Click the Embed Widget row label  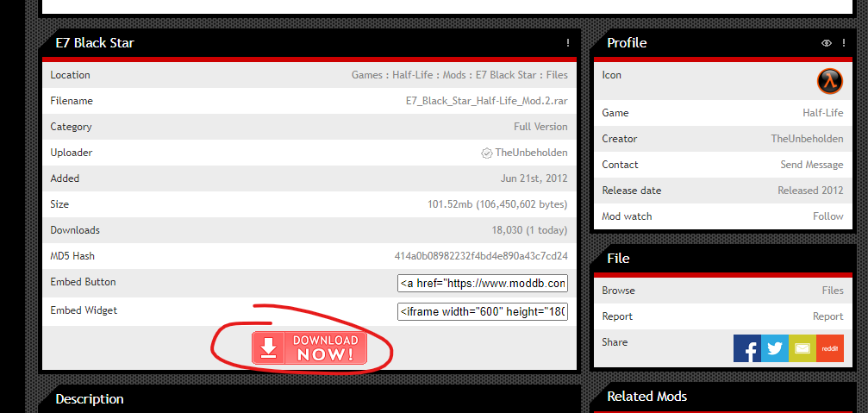pyautogui.click(x=84, y=310)
